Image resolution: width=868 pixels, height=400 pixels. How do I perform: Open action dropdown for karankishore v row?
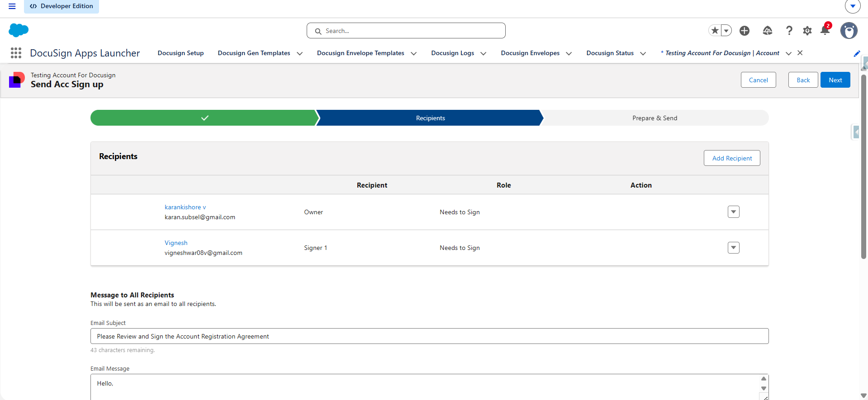pos(734,212)
